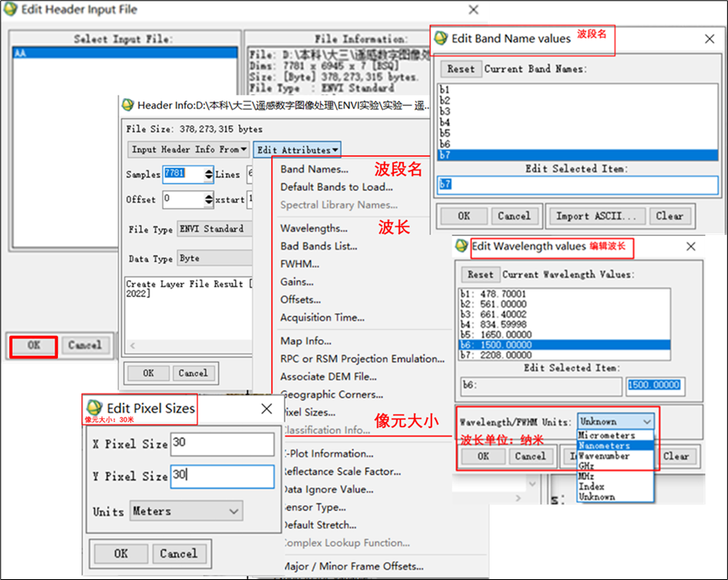Click Cancel in Header Info dialog
This screenshot has height=580, width=728.
[x=193, y=373]
